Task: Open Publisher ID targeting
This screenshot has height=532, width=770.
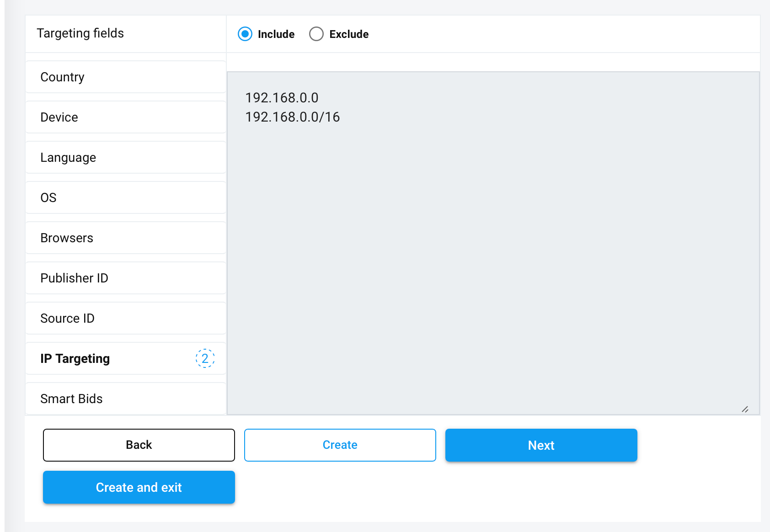Action: click(126, 278)
